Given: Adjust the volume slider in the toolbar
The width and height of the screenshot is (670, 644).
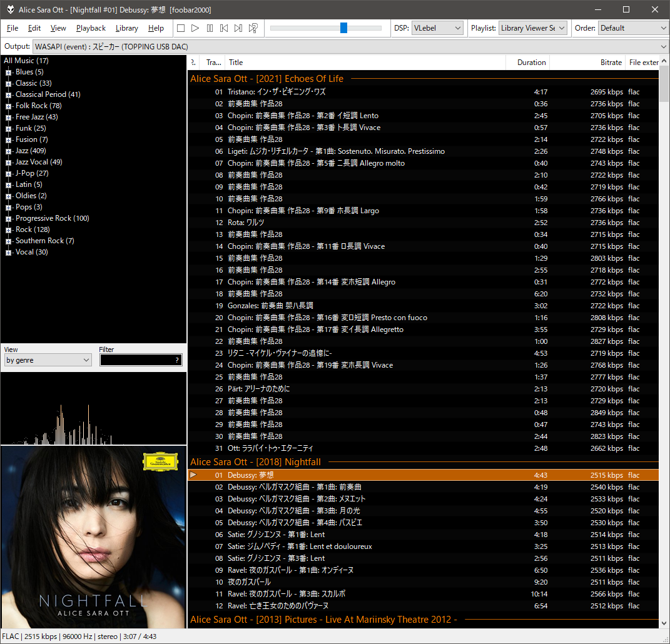Looking at the screenshot, I should pyautogui.click(x=343, y=28).
